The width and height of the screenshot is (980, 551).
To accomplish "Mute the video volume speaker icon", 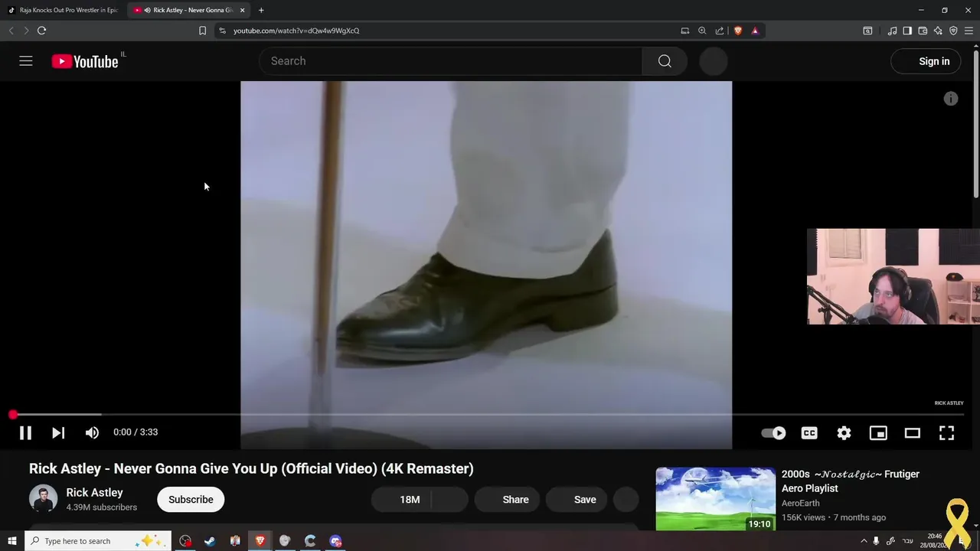I will (92, 432).
